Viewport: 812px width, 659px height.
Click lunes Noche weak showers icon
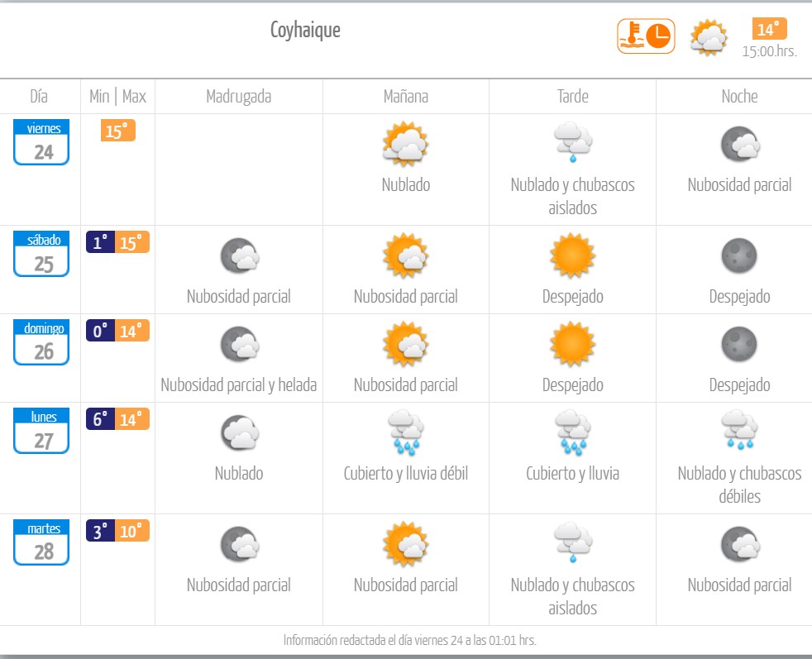click(x=739, y=430)
